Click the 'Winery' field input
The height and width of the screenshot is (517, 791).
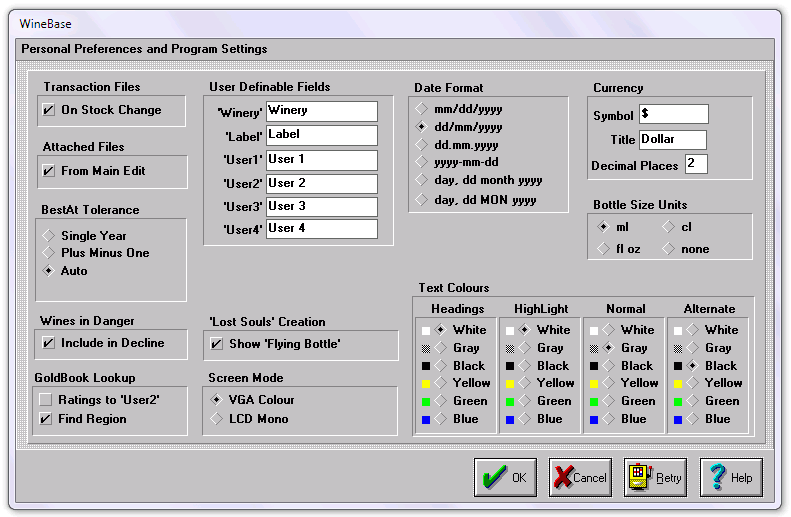click(322, 111)
